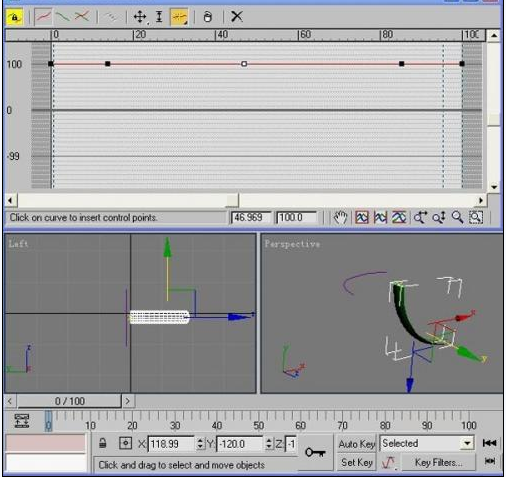Select the control point near frame 14

click(x=108, y=64)
